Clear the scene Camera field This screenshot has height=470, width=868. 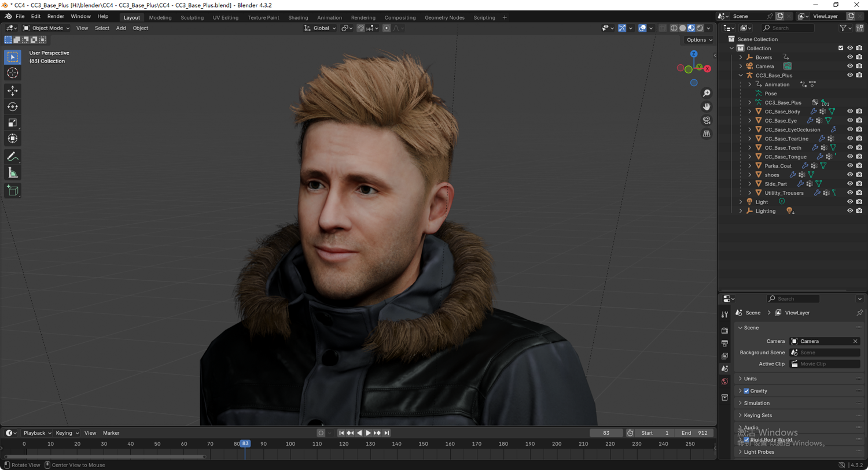tap(855, 341)
